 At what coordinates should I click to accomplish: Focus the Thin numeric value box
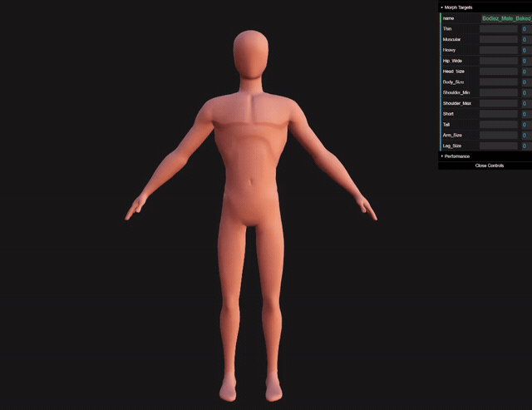tap(526, 29)
